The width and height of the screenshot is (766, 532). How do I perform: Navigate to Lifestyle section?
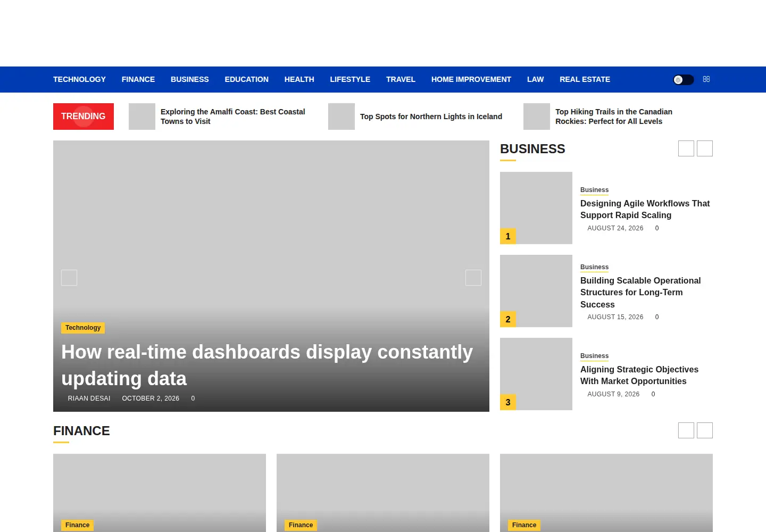[350, 79]
